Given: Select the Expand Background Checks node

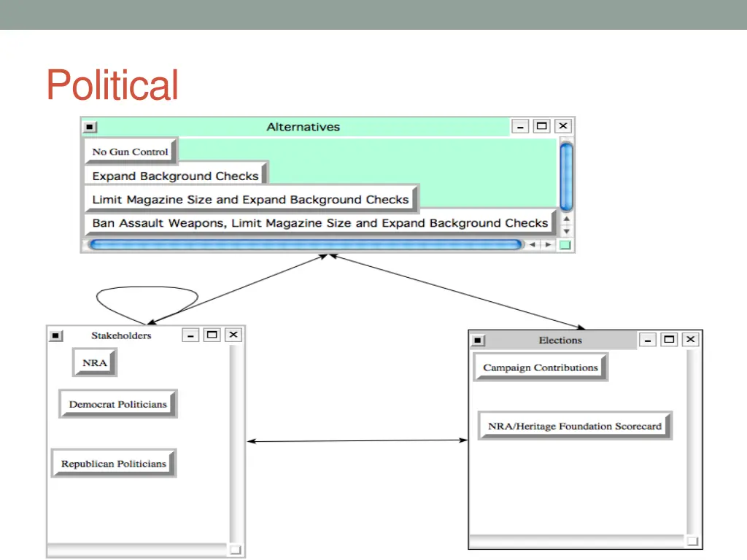Looking at the screenshot, I should [x=175, y=176].
